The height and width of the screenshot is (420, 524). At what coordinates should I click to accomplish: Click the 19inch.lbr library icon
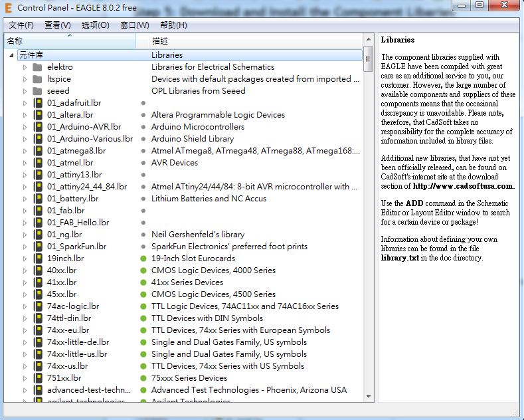point(38,259)
